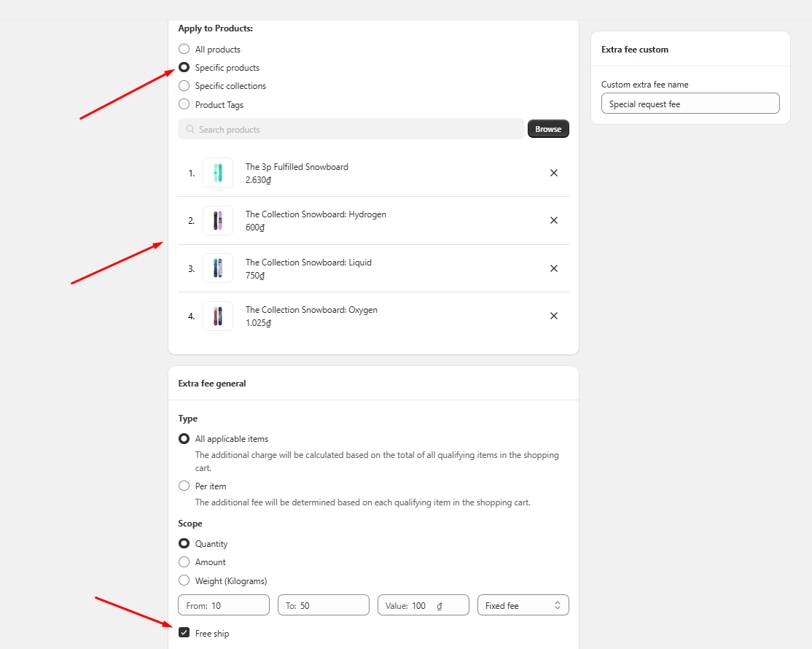Screen dimensions: 812x649
Task: Select the Per item type option
Action: (x=184, y=486)
